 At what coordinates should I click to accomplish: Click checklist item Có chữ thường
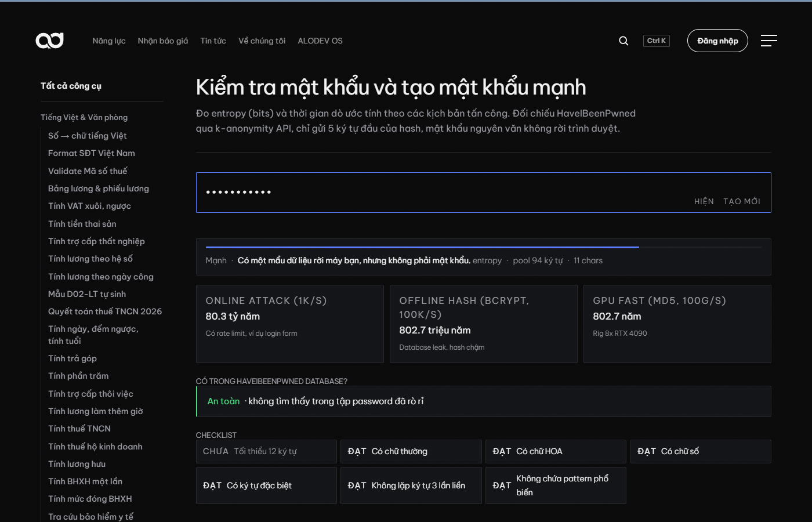pyautogui.click(x=411, y=451)
